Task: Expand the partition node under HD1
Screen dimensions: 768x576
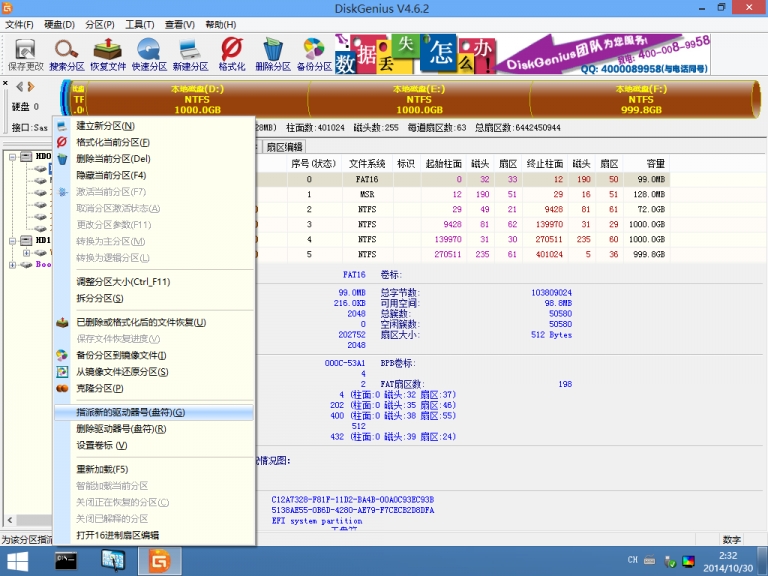Action: 26,253
